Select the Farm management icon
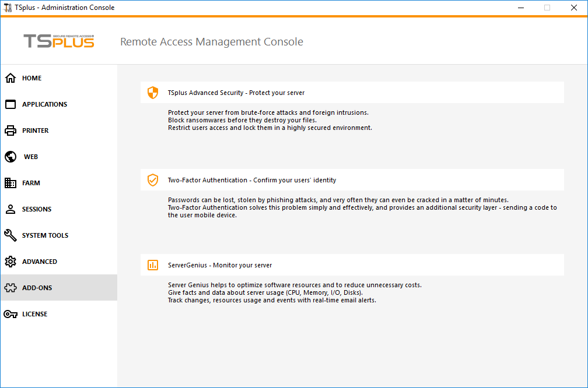The width and height of the screenshot is (588, 388). click(10, 182)
